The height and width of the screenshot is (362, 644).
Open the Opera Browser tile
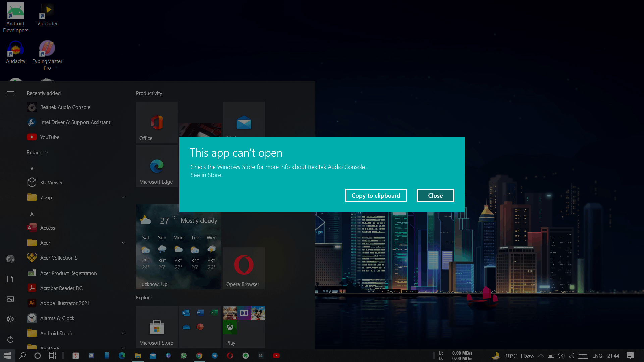[x=244, y=268]
